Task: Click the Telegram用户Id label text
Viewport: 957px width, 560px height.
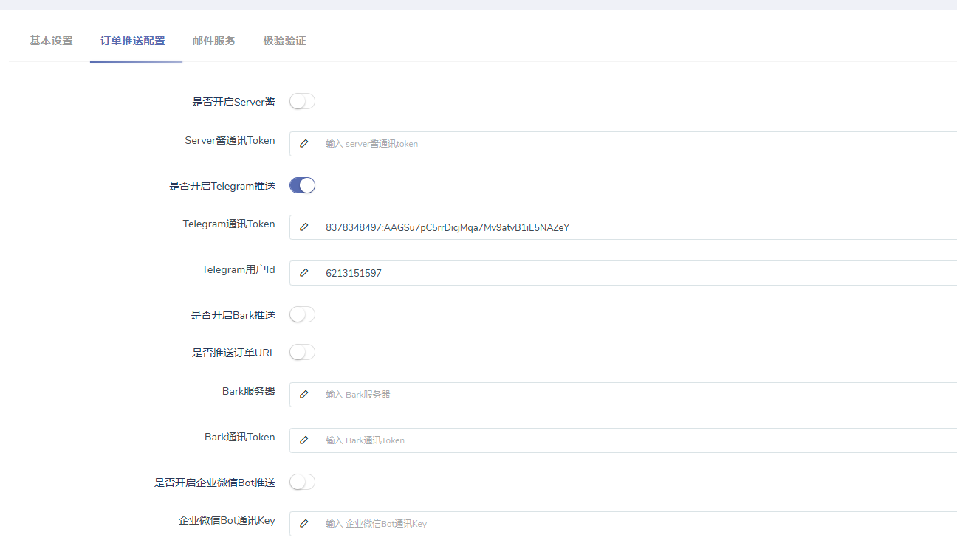Action: [x=239, y=269]
